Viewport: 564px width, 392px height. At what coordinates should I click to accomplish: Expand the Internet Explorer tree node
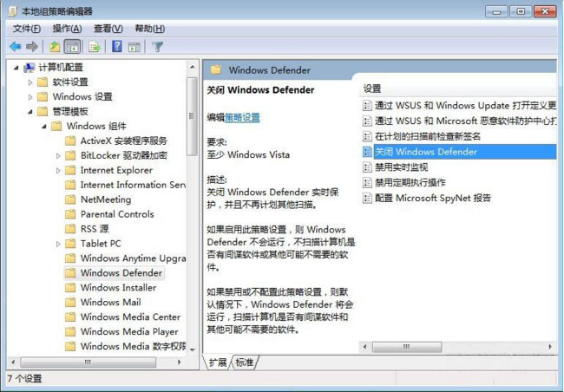click(59, 170)
